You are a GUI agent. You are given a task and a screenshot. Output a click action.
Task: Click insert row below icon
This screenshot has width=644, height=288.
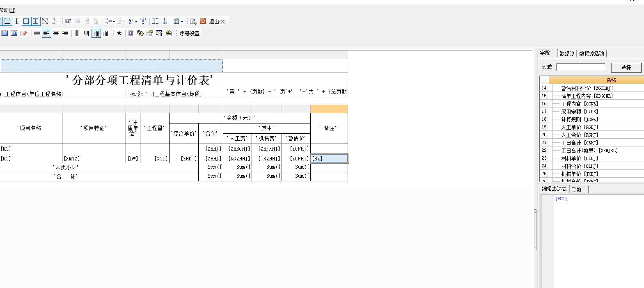(96, 21)
